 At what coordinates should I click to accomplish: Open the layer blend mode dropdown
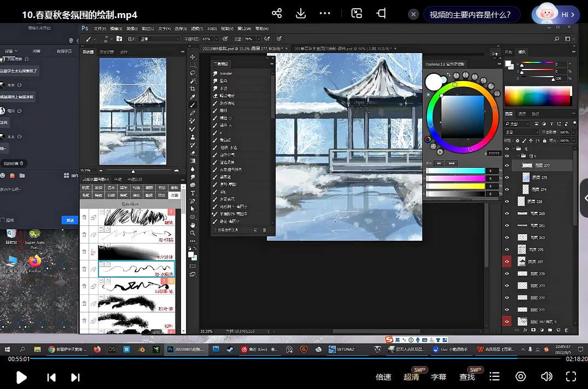coord(521,132)
